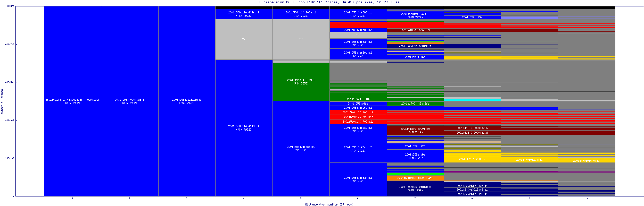Click the 2001:558:0:f8d0::2 segment
The width and height of the screenshot is (644, 206).
click(415, 15)
